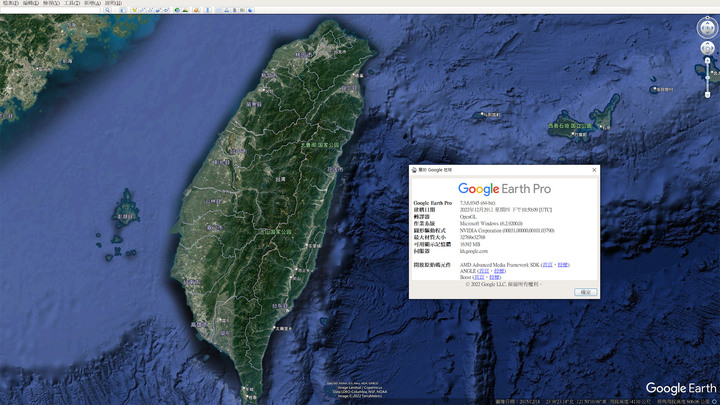
Task: Close the About Google Earth dialog
Action: [x=594, y=170]
